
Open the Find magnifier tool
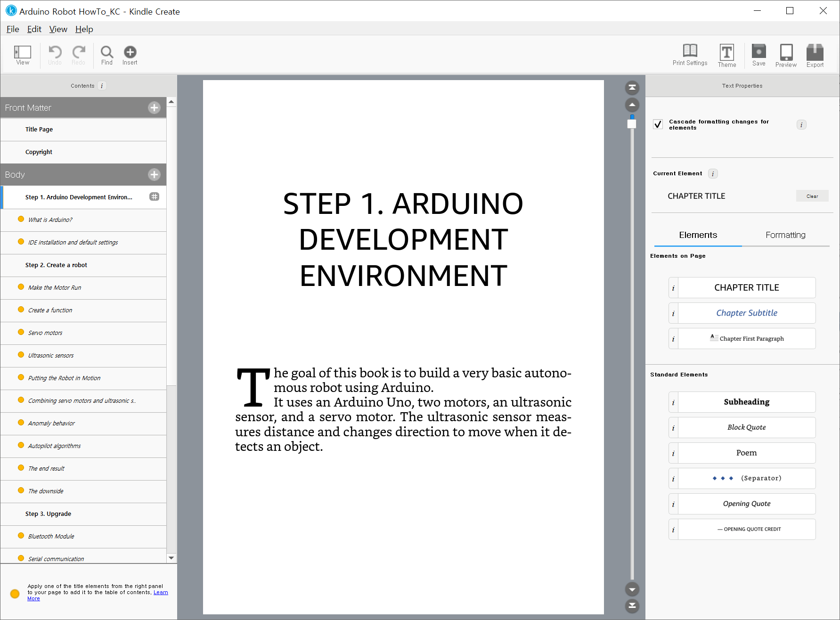tap(107, 52)
